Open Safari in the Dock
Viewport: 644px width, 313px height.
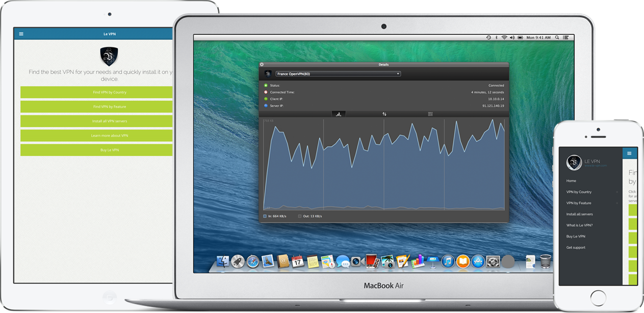pyautogui.click(x=253, y=262)
